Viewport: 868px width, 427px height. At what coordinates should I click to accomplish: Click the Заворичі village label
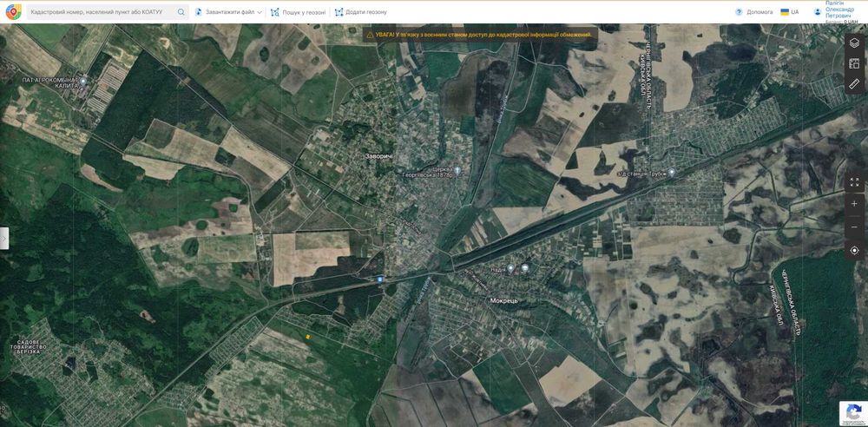(x=378, y=157)
